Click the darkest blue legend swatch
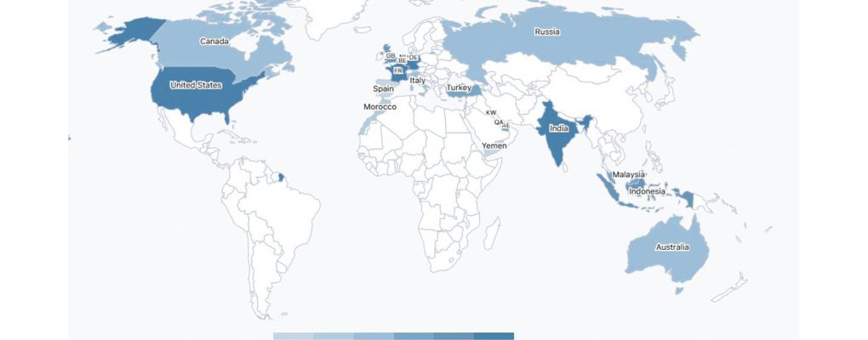 pyautogui.click(x=494, y=336)
